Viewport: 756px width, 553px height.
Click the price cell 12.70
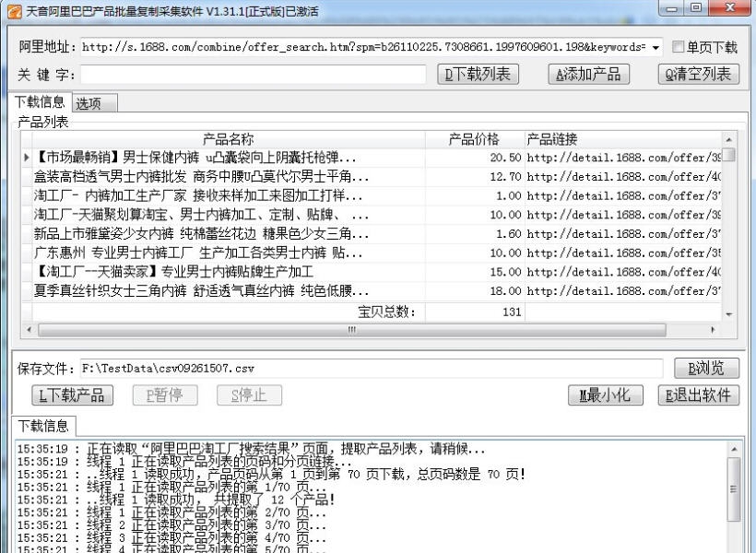pyautogui.click(x=475, y=176)
